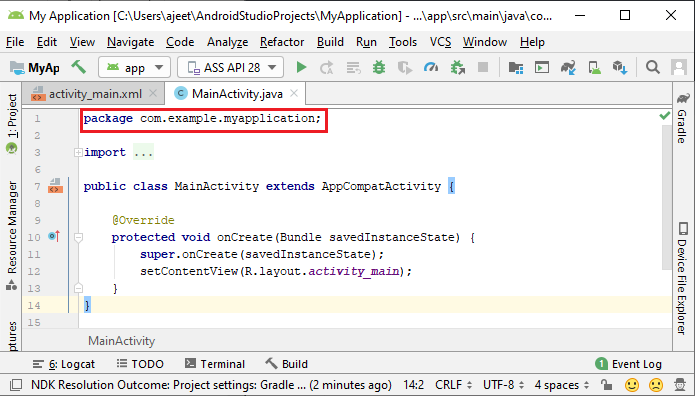
Task: Open the Build menu
Action: point(330,42)
